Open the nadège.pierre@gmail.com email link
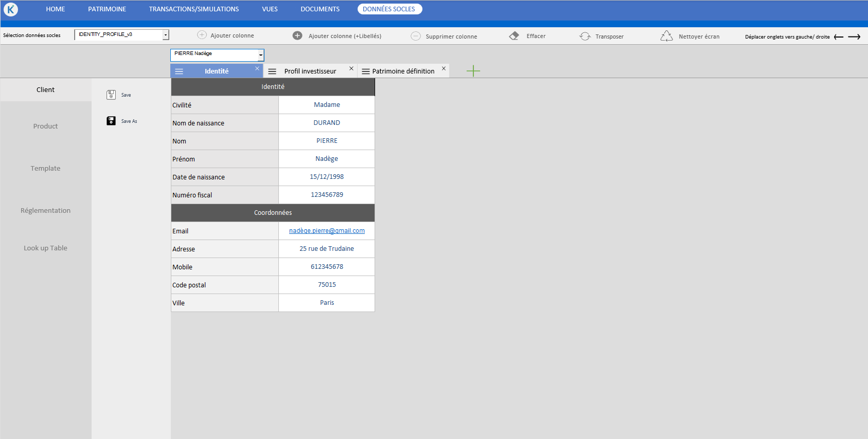This screenshot has height=439, width=868. tap(327, 231)
